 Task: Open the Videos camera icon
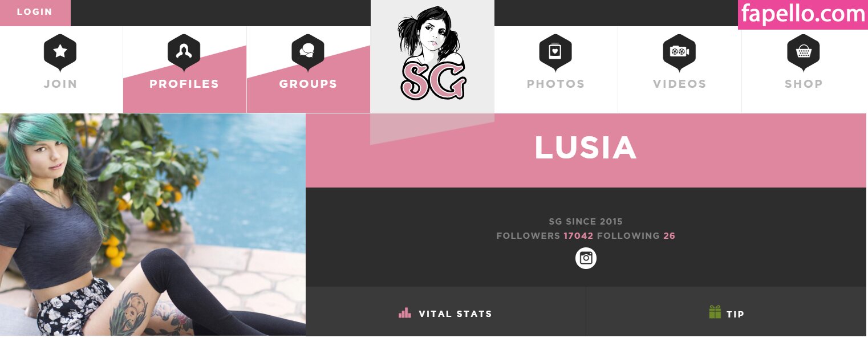(679, 52)
